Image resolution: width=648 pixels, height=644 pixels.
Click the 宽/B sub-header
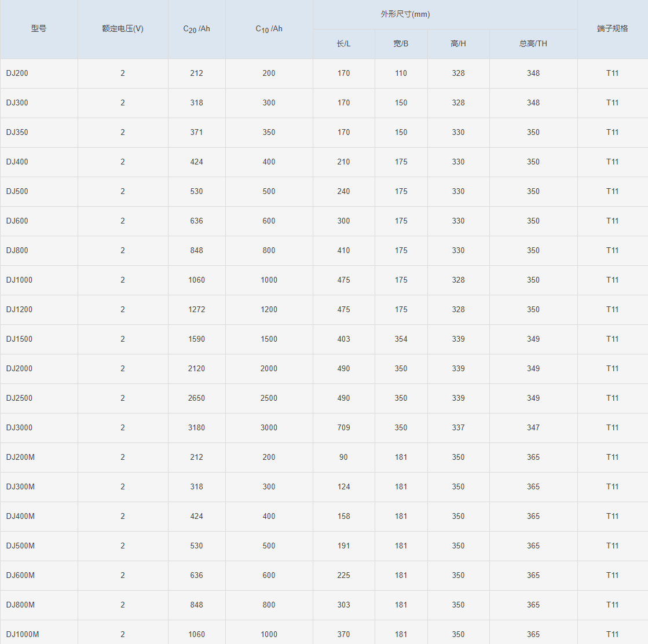pos(401,44)
